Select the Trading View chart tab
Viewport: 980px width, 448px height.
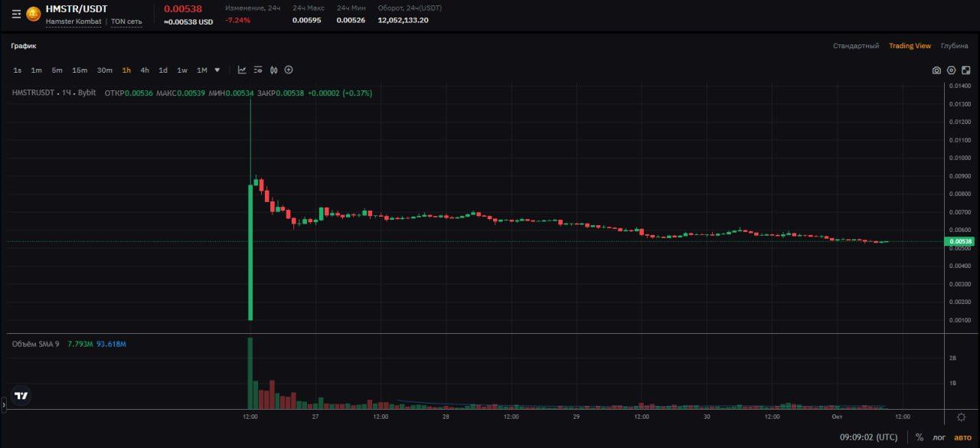[910, 46]
